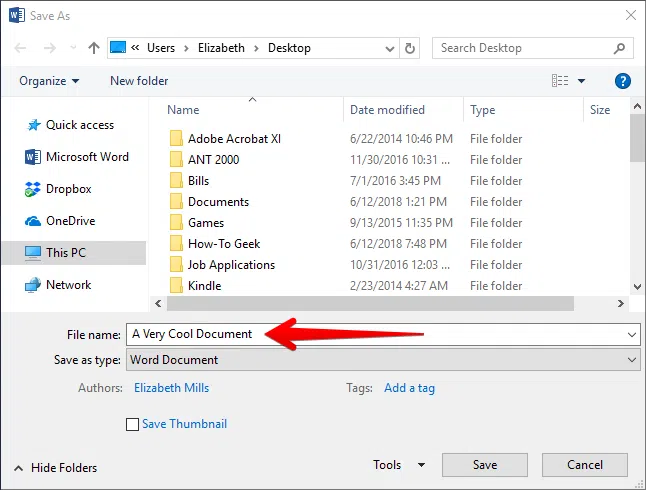The image size is (646, 490).
Task: Refresh the Desktop folder listing
Action: point(410,47)
